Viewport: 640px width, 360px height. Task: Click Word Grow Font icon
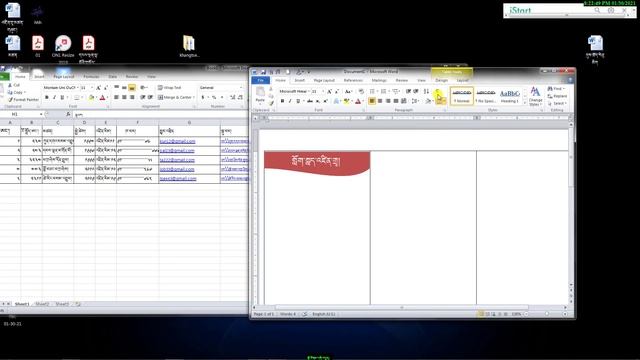[x=329, y=91]
